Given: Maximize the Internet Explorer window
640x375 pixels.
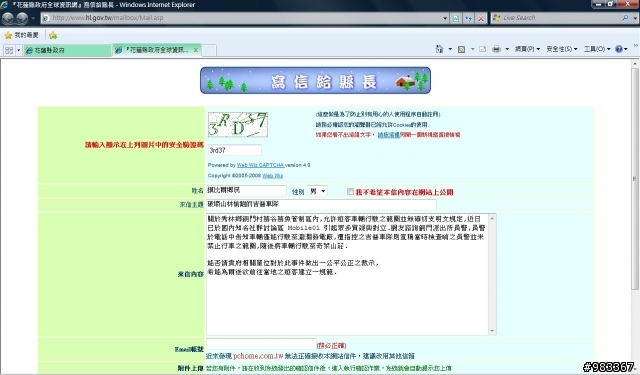Looking at the screenshot, I should click(x=611, y=4).
